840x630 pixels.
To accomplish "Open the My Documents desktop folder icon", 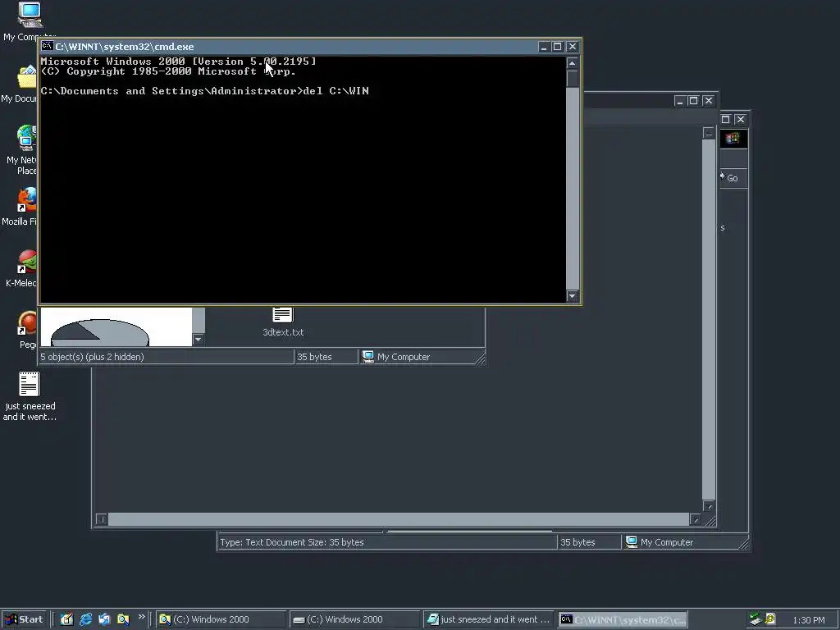I will pyautogui.click(x=27, y=77).
